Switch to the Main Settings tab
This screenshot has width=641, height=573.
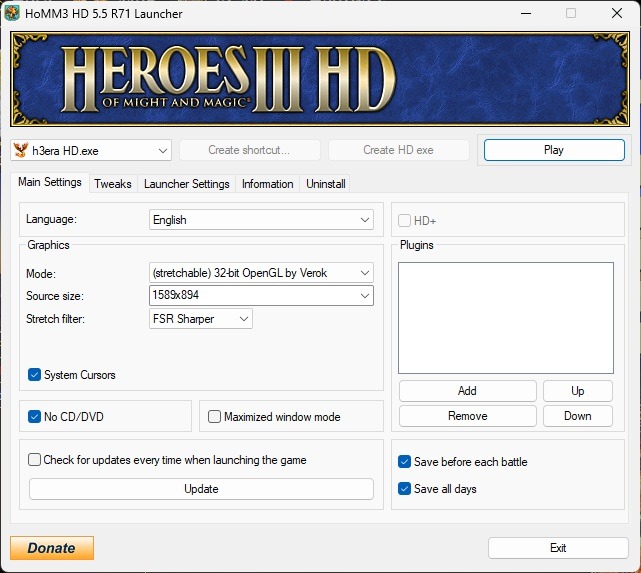click(50, 182)
